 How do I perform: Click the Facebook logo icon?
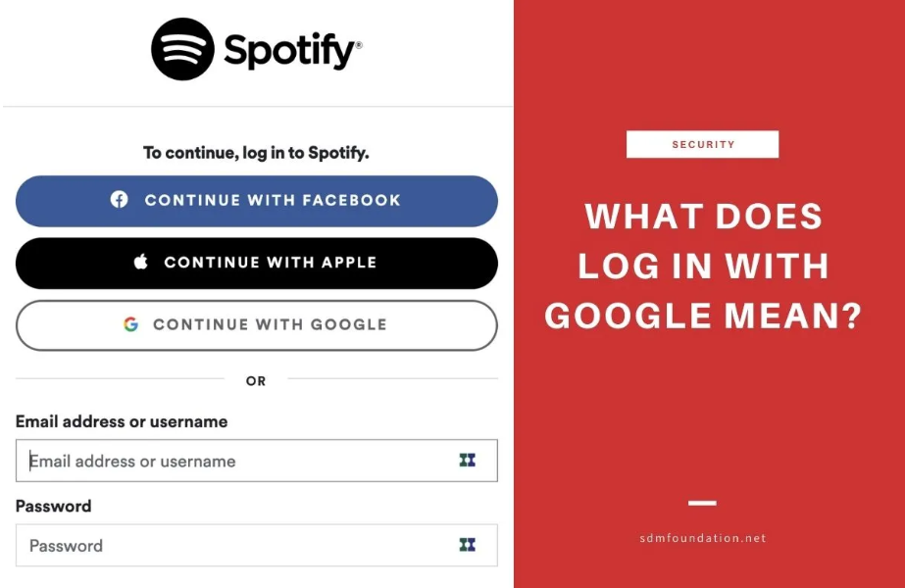[x=119, y=200]
